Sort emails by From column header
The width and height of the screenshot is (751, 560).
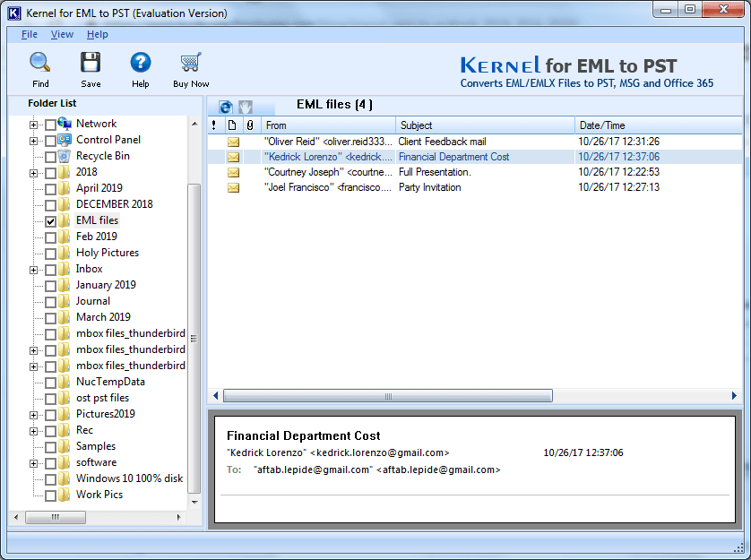coord(328,125)
